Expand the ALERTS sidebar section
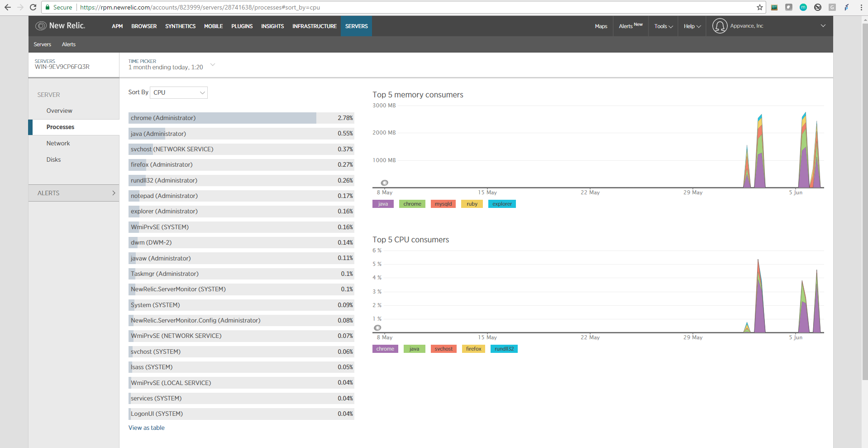 click(74, 193)
